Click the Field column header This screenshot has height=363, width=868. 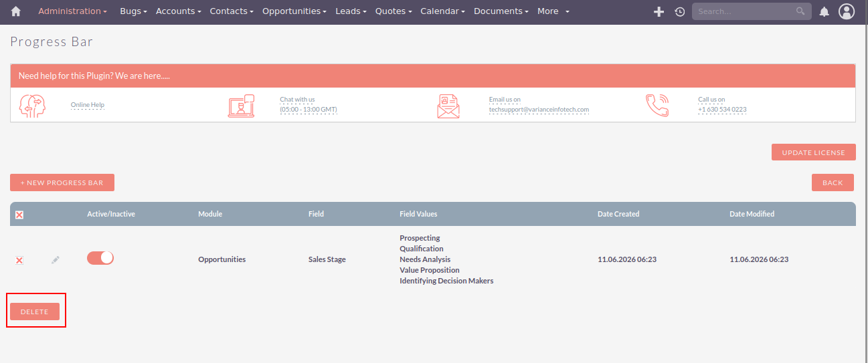point(316,214)
